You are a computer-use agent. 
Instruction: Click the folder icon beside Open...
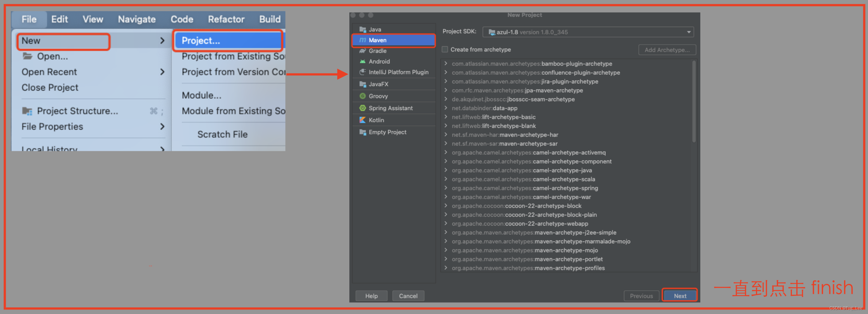click(x=27, y=56)
